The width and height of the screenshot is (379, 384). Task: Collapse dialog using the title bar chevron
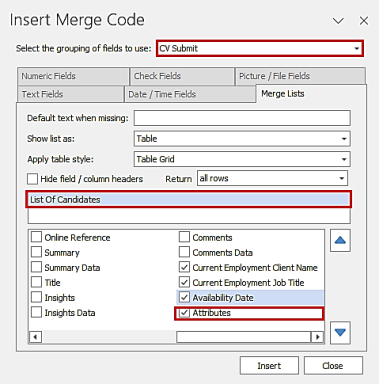[338, 21]
